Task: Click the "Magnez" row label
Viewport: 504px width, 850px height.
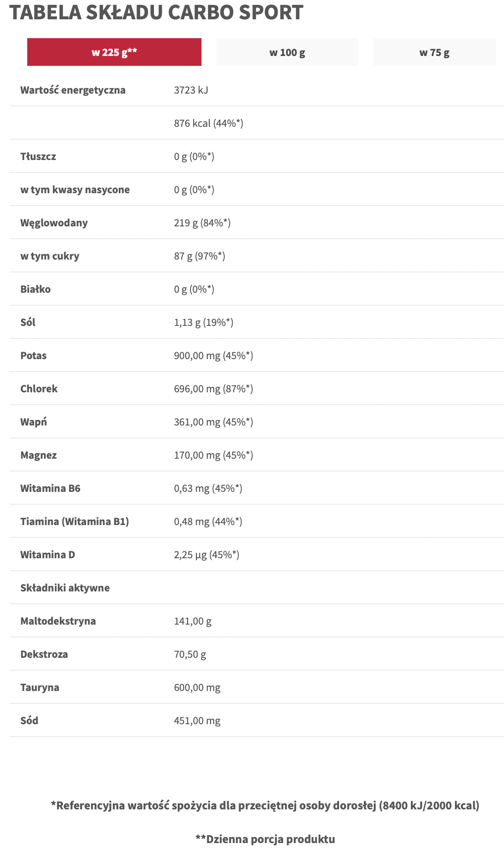Action: click(x=39, y=455)
